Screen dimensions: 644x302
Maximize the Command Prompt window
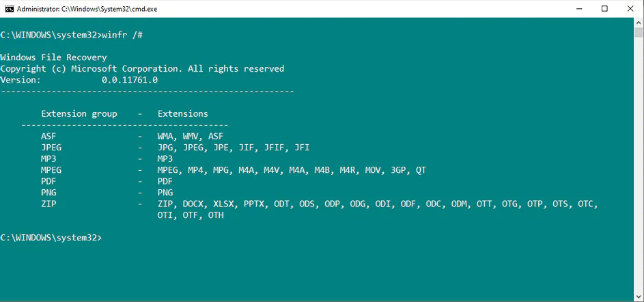(x=604, y=9)
